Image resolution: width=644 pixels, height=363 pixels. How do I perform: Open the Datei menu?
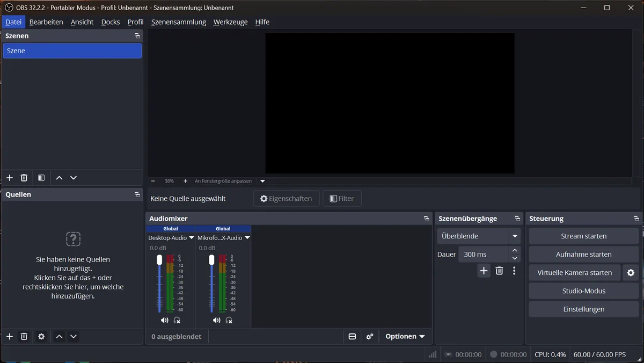pyautogui.click(x=13, y=22)
